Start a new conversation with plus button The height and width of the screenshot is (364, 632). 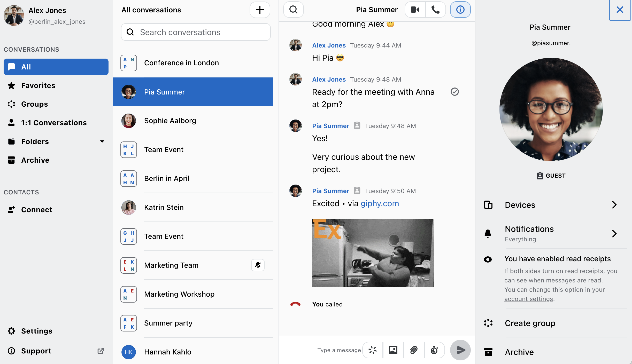260,10
